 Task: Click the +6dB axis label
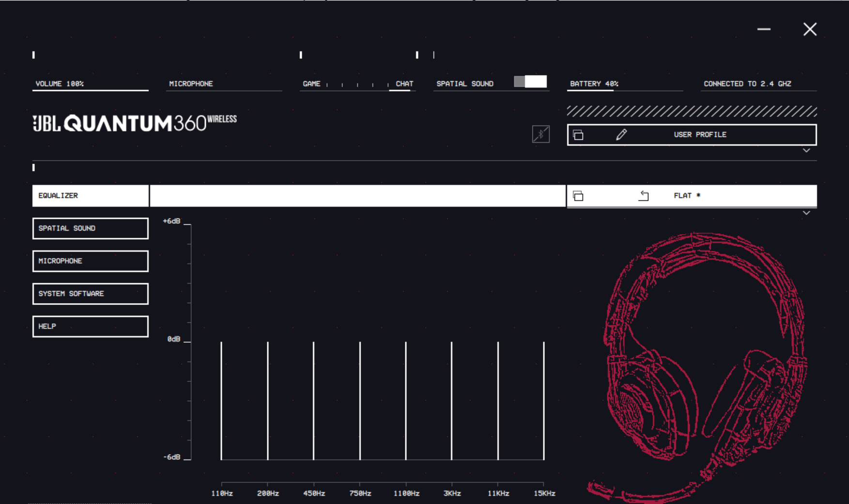pyautogui.click(x=171, y=221)
